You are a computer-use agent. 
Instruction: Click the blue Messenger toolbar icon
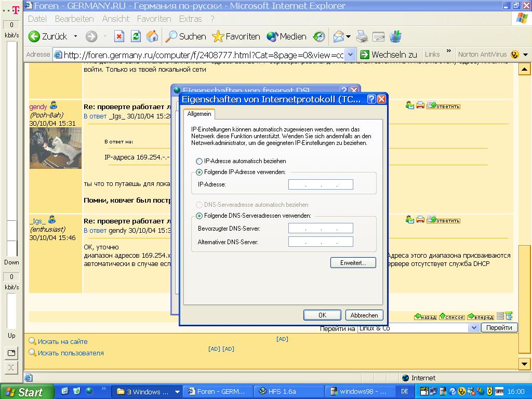(x=395, y=36)
